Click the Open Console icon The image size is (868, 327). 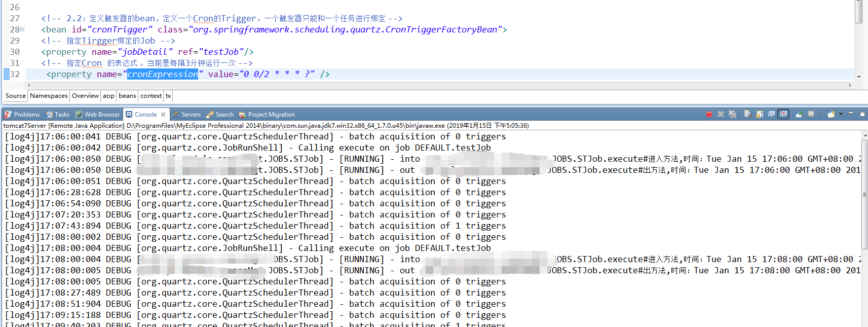831,115
